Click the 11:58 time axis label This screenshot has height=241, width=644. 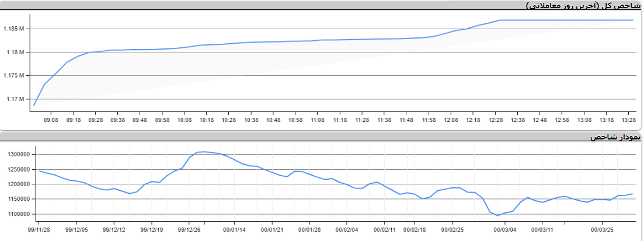pyautogui.click(x=429, y=120)
